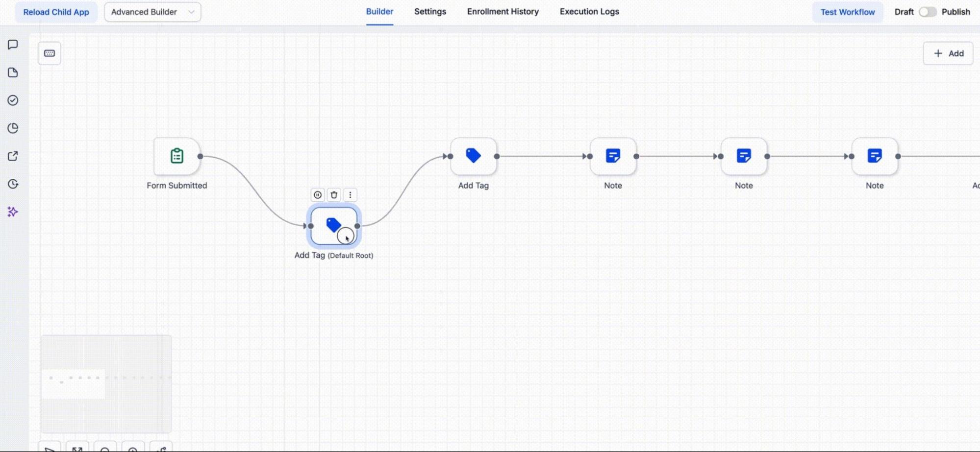The width and height of the screenshot is (980, 452).
Task: Click the purple AI sparkle icon
Action: [x=13, y=212]
